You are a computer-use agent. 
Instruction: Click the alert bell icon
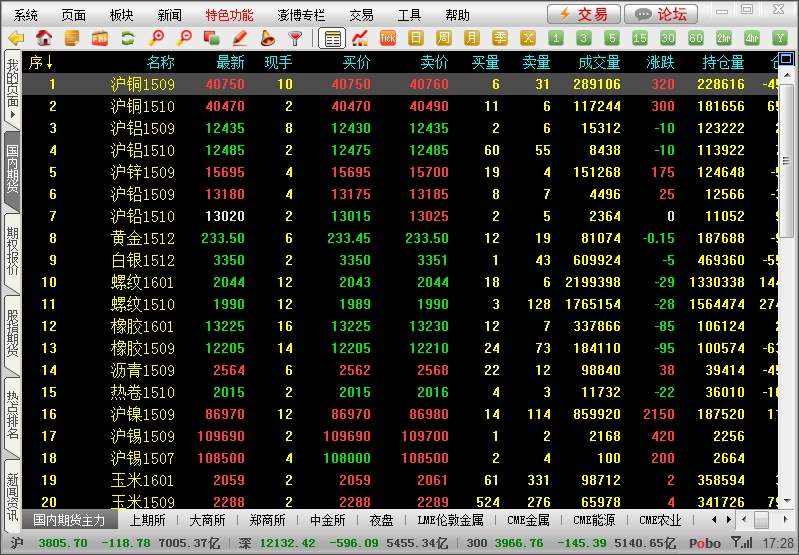click(267, 38)
